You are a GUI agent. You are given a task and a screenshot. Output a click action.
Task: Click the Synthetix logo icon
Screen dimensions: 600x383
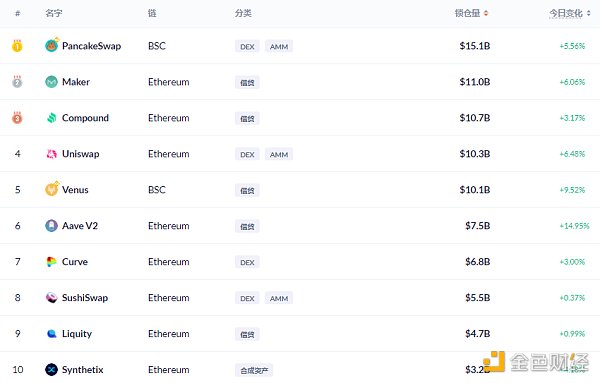click(x=51, y=370)
